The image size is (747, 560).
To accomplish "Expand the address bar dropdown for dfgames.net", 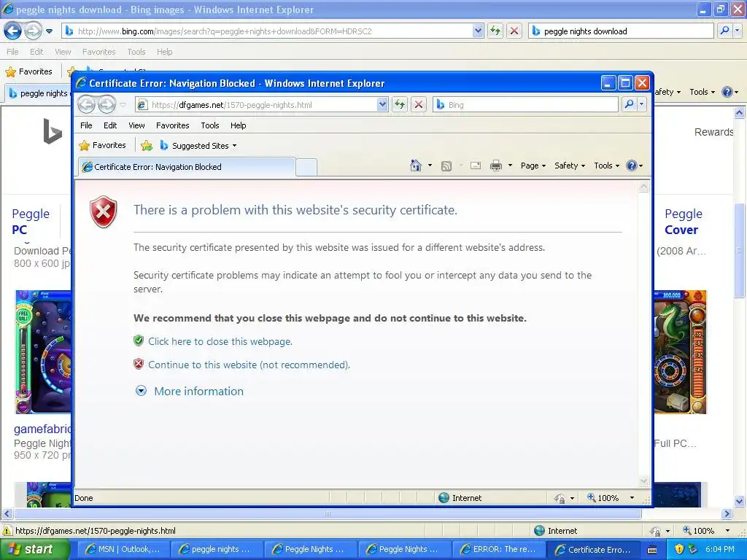I will coord(382,104).
